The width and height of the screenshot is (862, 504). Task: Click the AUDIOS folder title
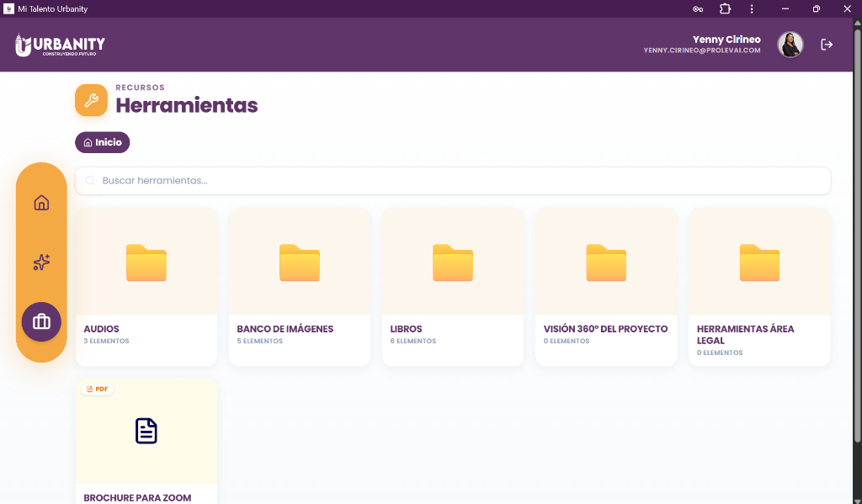(101, 329)
